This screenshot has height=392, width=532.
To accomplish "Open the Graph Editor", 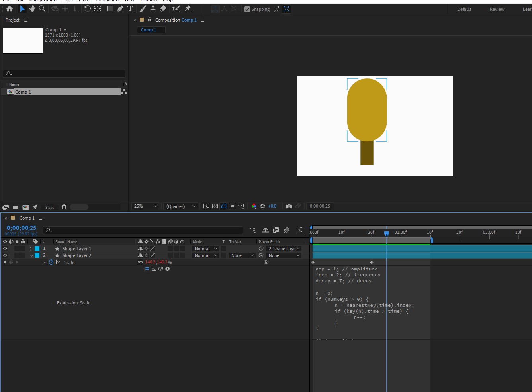I will [300, 230].
